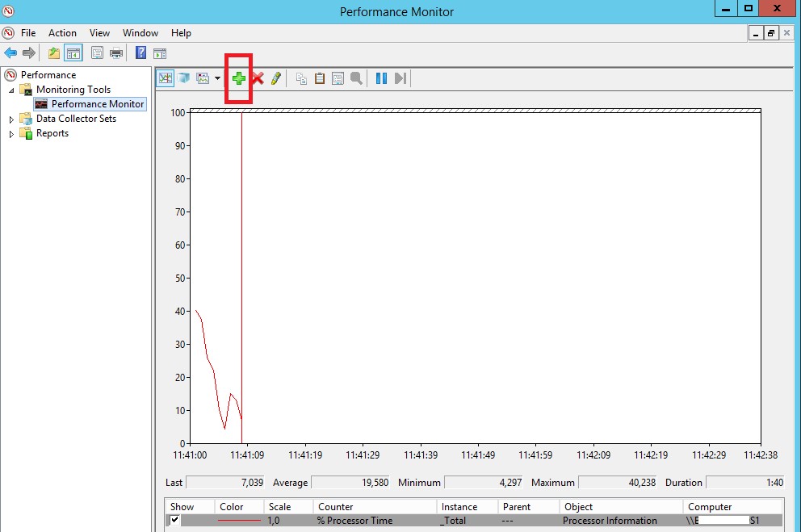Toggle the console tree show/hide icon
This screenshot has width=801, height=532.
coord(73,53)
